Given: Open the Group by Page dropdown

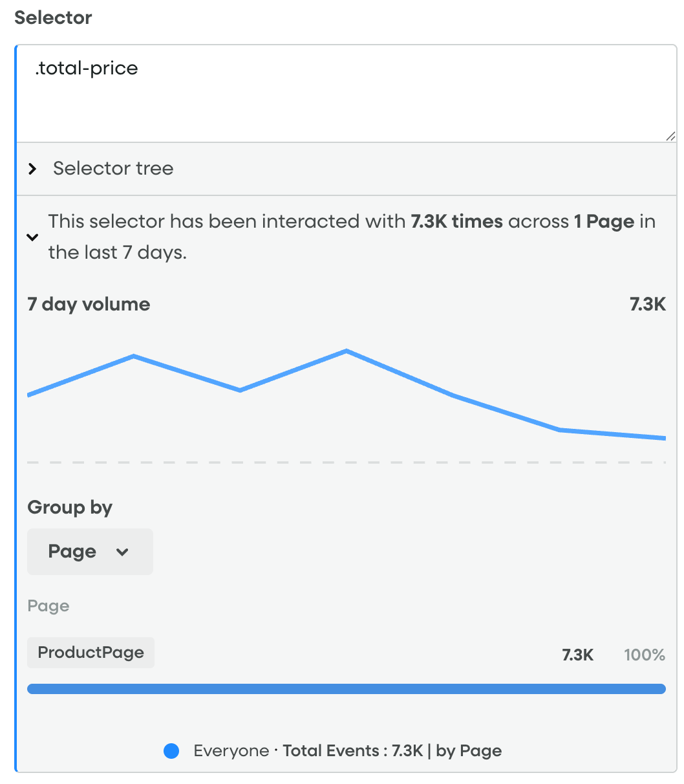Looking at the screenshot, I should pyautogui.click(x=90, y=552).
